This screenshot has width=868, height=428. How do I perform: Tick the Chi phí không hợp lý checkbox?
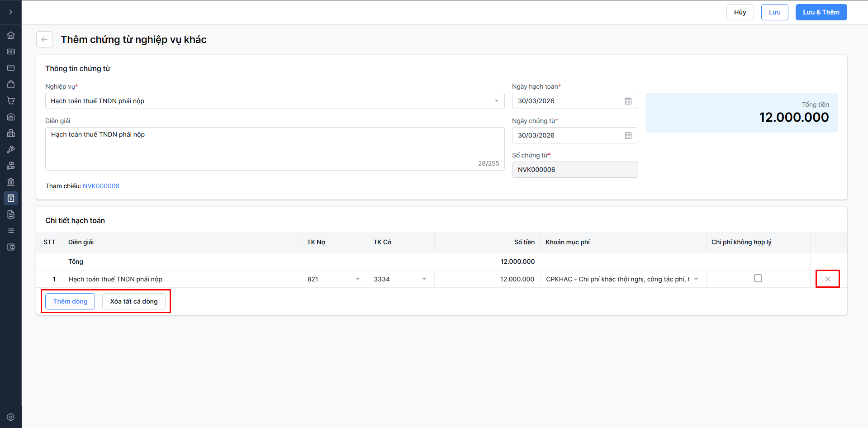pos(758,279)
